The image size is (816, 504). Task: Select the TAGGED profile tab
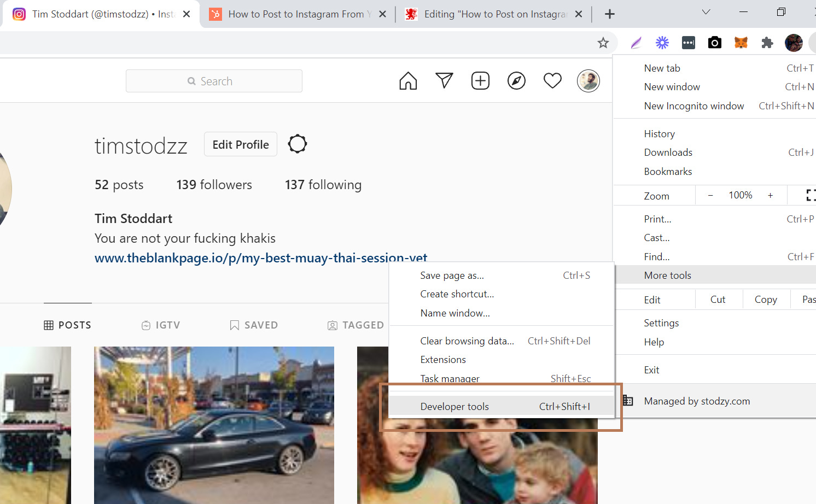(x=355, y=325)
